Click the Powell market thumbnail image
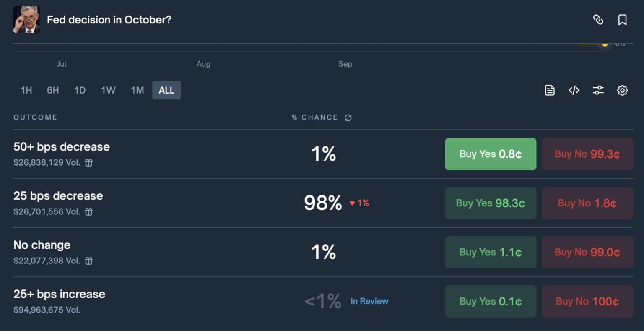644x331 pixels. pyautogui.click(x=27, y=20)
